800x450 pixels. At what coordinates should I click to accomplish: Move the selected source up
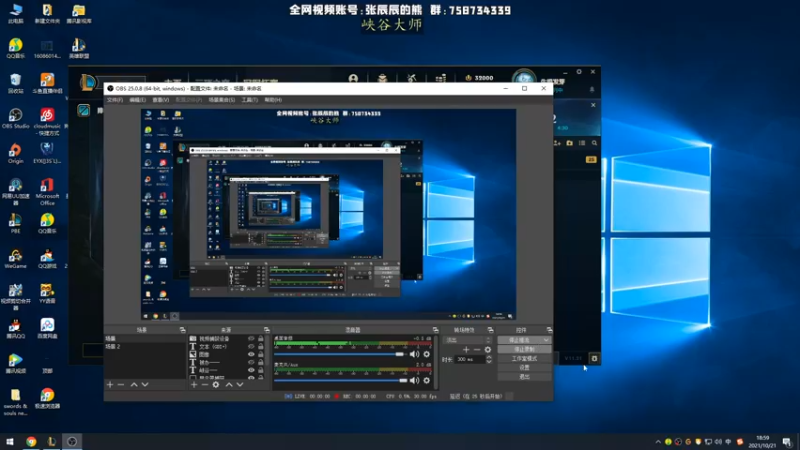229,385
